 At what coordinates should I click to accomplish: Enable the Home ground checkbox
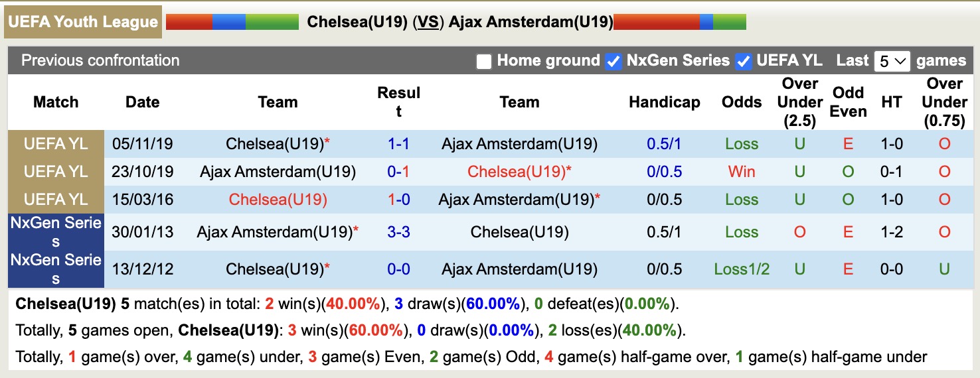click(484, 62)
